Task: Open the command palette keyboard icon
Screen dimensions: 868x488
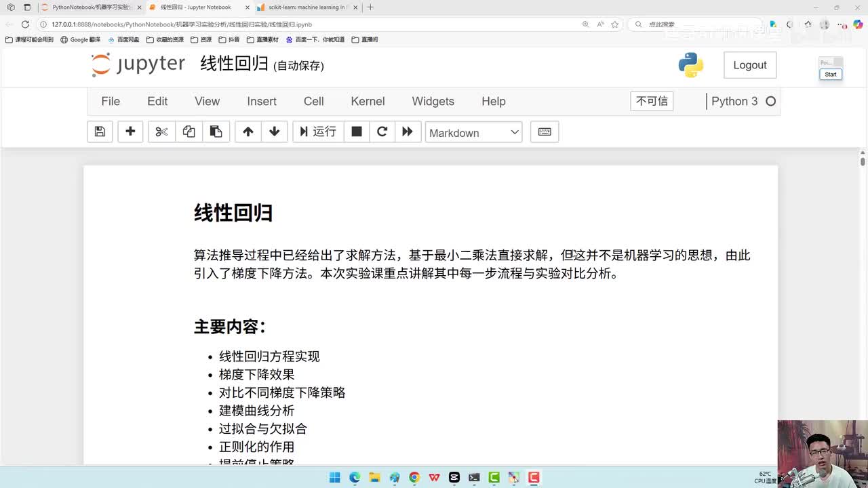Action: 545,131
